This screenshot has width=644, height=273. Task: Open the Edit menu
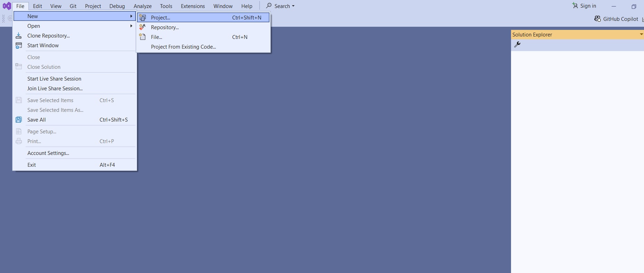click(37, 6)
